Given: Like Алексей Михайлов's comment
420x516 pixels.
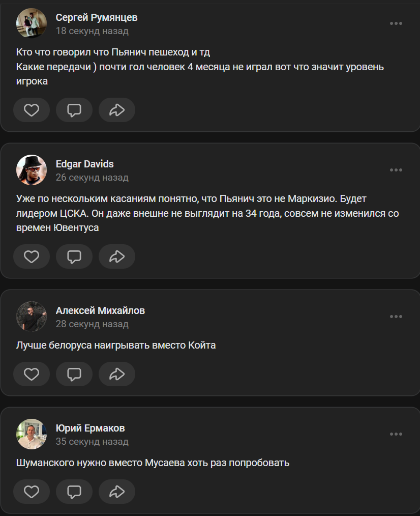Looking at the screenshot, I should click(32, 375).
